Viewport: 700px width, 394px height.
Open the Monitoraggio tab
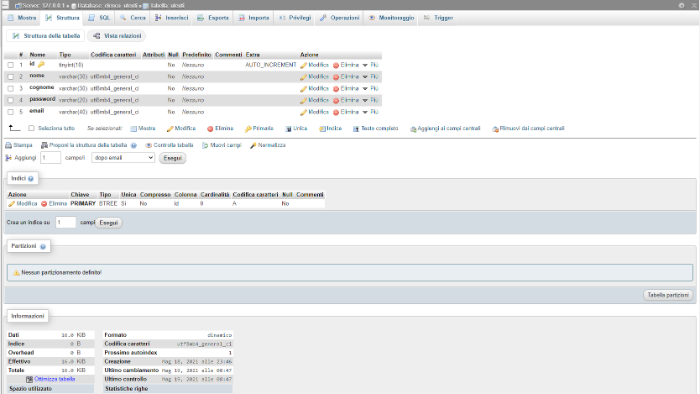pyautogui.click(x=391, y=18)
